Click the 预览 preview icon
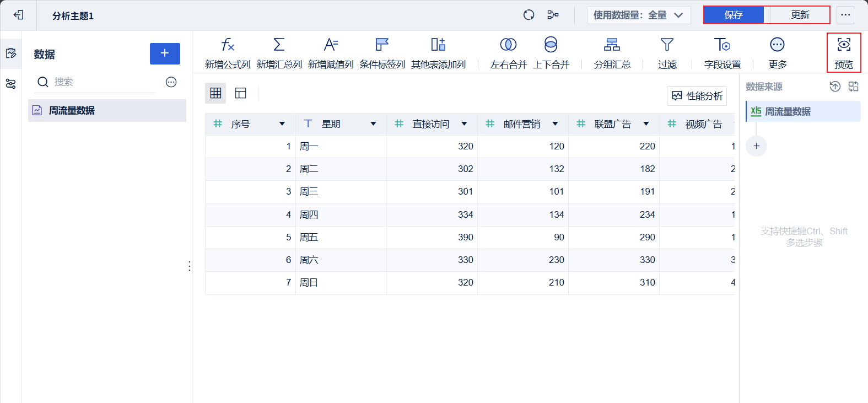868x403 pixels. pos(843,45)
